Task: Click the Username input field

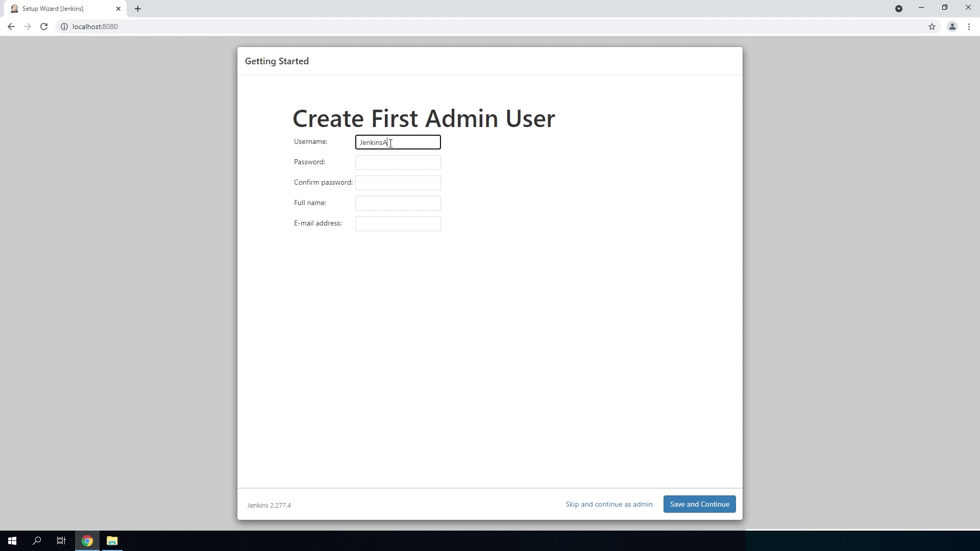Action: point(398,142)
